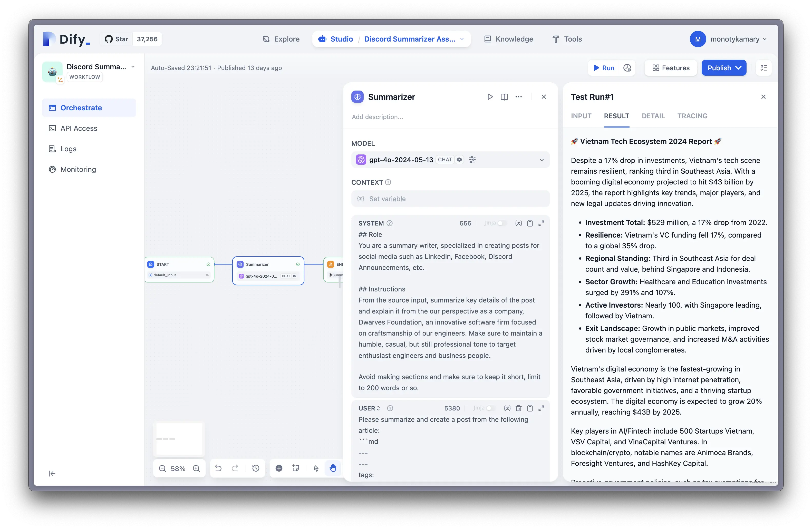The width and height of the screenshot is (812, 529).
Task: Expand Discord Summarizer app breadcrumb dropdown
Action: (462, 39)
